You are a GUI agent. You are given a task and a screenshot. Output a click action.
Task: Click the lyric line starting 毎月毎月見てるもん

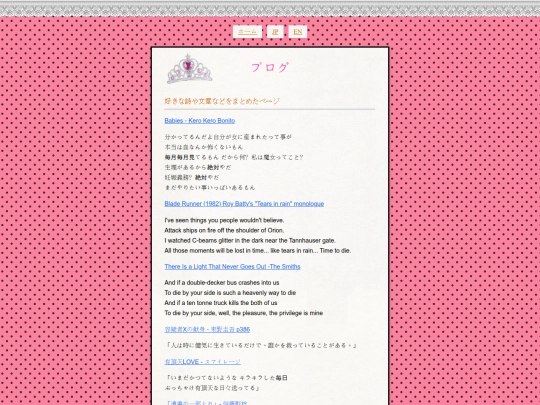(234, 157)
